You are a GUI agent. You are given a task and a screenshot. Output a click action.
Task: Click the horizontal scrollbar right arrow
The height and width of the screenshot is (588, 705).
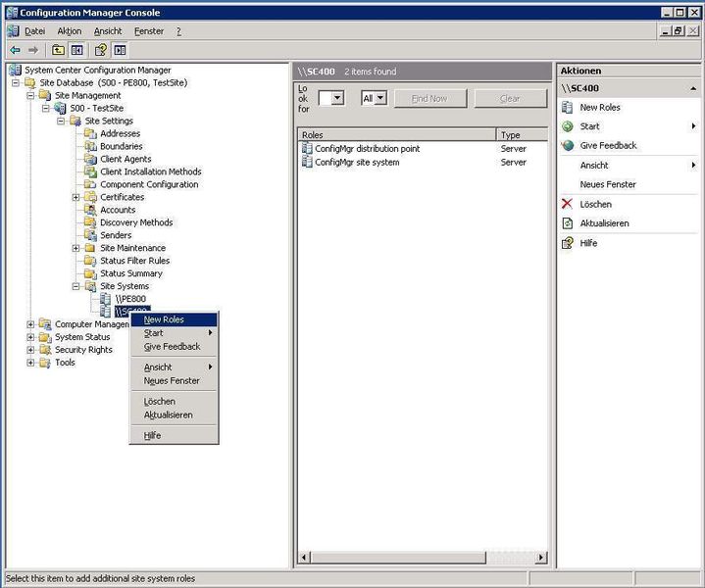[x=541, y=558]
